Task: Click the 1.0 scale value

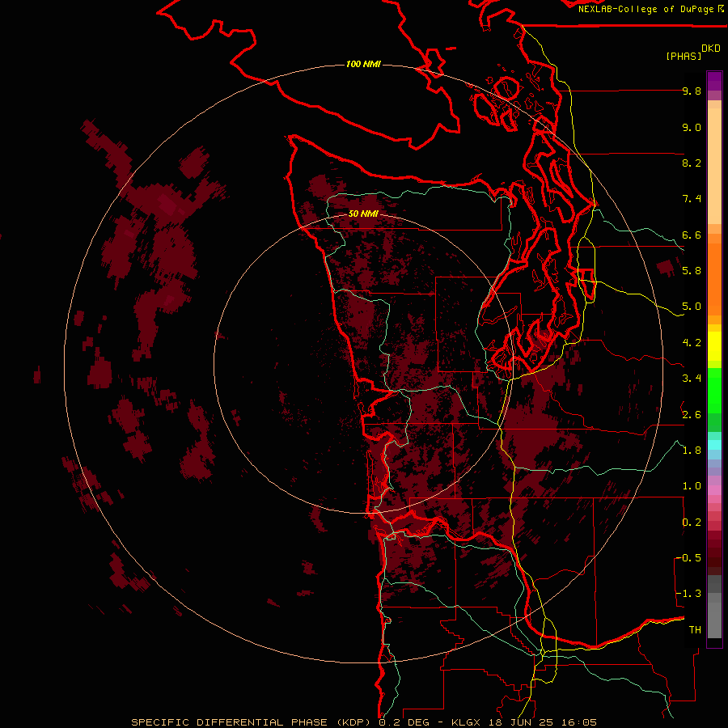Action: coord(692,486)
